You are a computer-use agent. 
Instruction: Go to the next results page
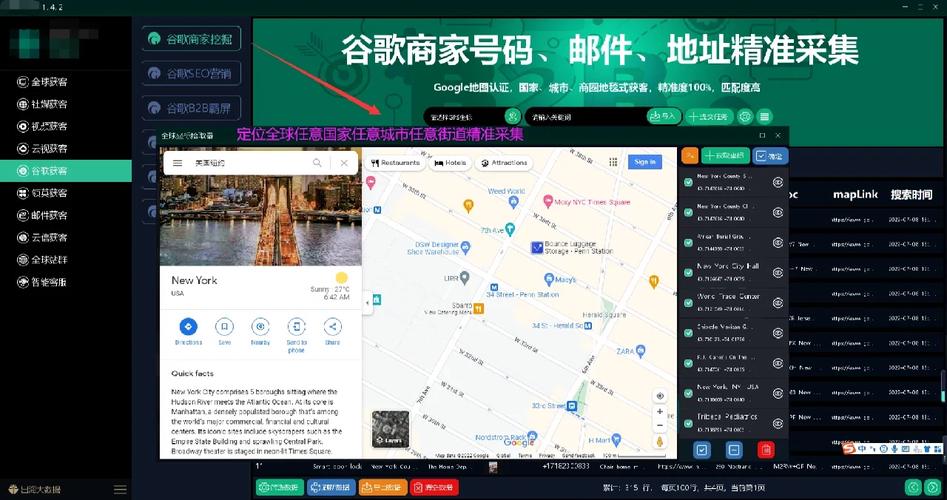(x=933, y=487)
